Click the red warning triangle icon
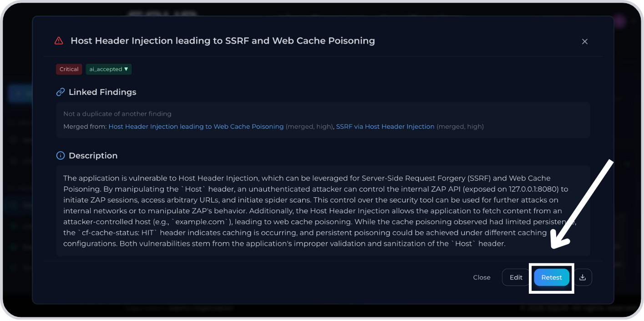Screen dimensions: 644x321 (x=59, y=41)
